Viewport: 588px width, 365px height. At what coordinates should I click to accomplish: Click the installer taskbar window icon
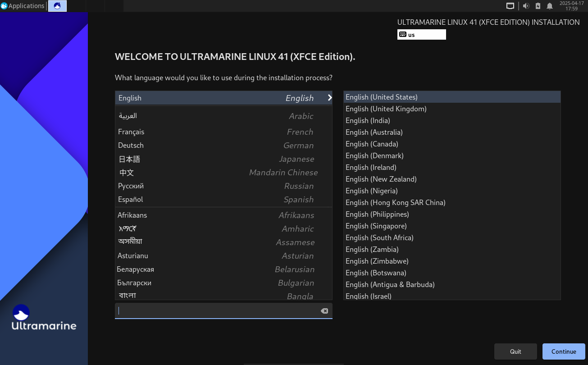pyautogui.click(x=57, y=6)
